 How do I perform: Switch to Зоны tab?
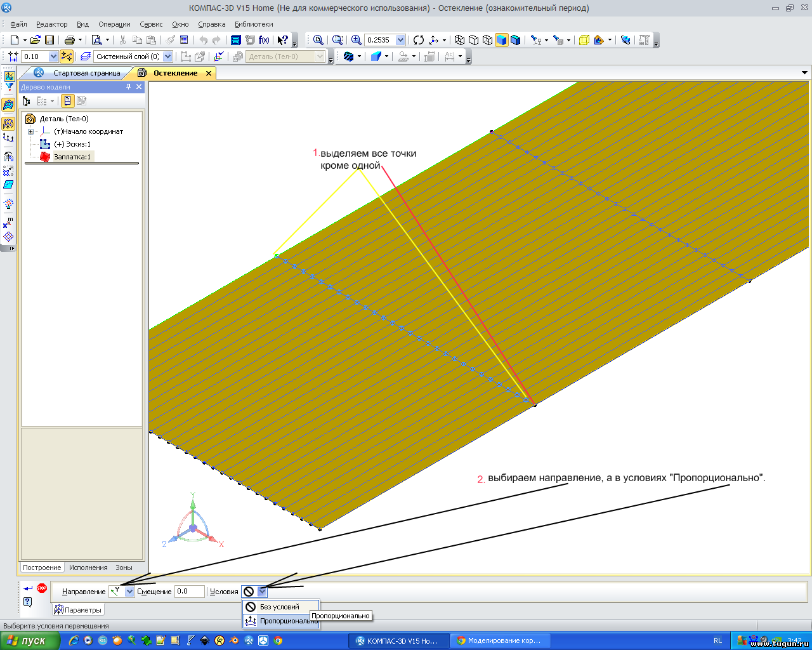(124, 567)
